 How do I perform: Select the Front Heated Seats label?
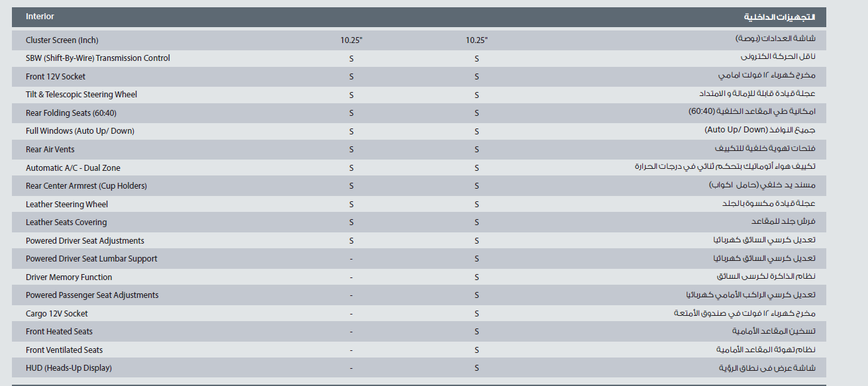click(59, 332)
